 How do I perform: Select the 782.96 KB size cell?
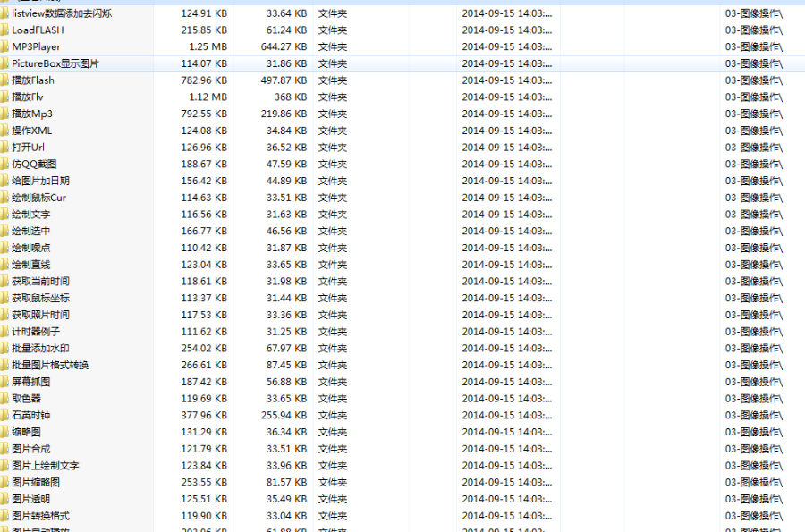[204, 80]
